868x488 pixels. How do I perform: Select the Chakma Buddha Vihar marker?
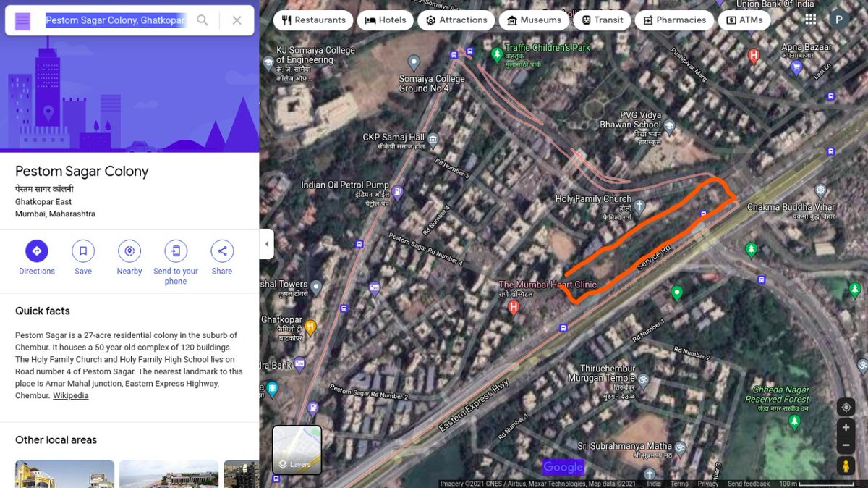point(820,192)
